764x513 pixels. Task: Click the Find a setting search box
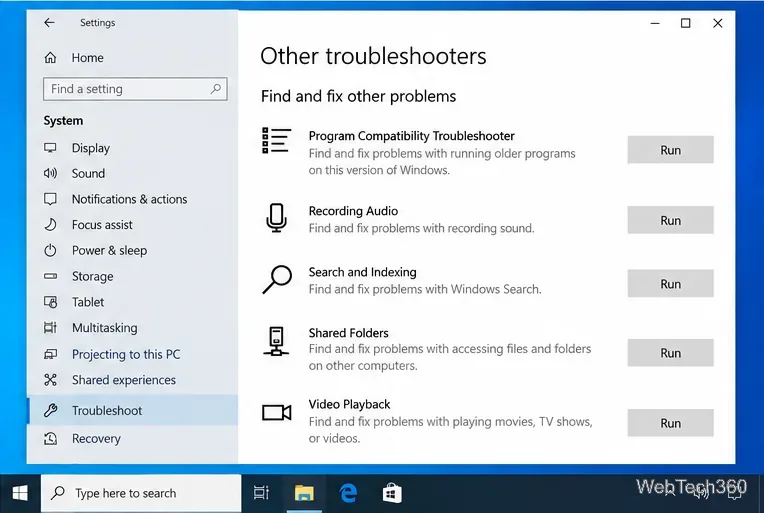pos(135,89)
